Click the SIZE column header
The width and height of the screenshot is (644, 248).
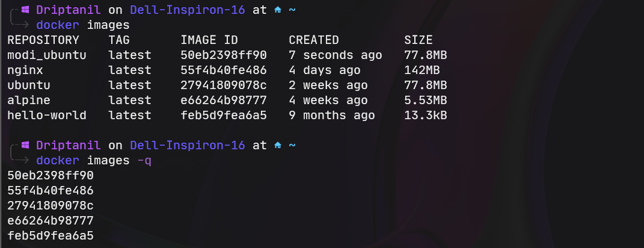pyautogui.click(x=418, y=40)
